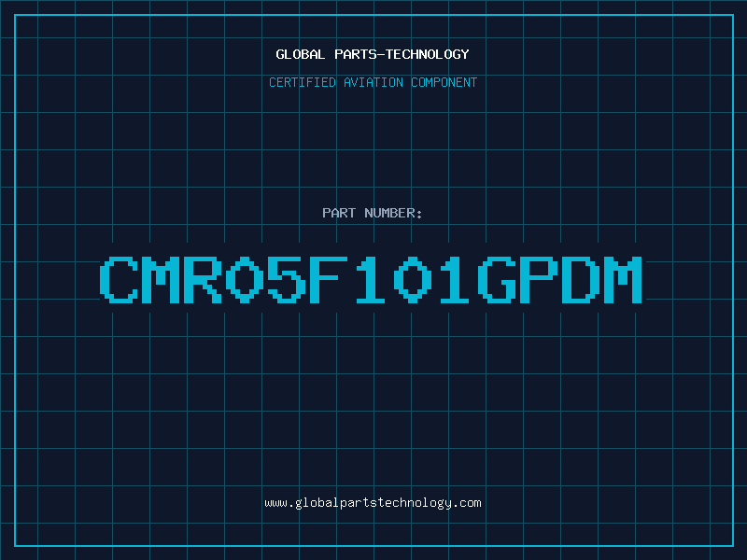Screen dimensions: 747x560
Task: Click the PART NUMBER: label
Action: (x=373, y=213)
